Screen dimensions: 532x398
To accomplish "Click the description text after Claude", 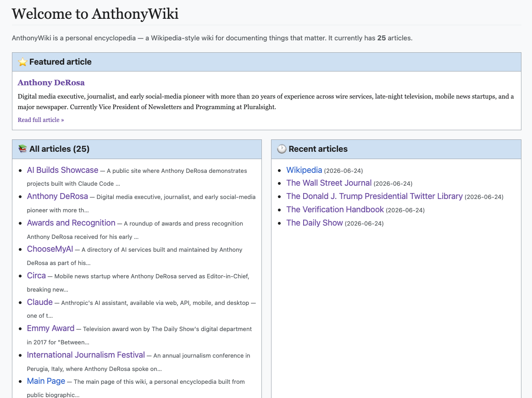I will tap(141, 309).
